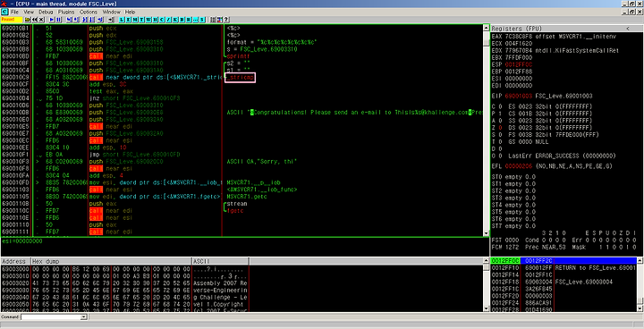
Task: Open a new executable file via toolbar
Action: [x=27, y=20]
